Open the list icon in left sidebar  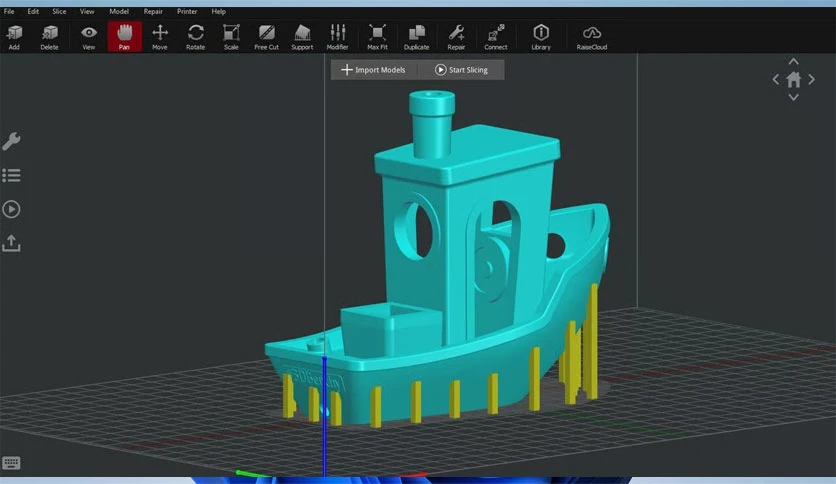coord(11,175)
